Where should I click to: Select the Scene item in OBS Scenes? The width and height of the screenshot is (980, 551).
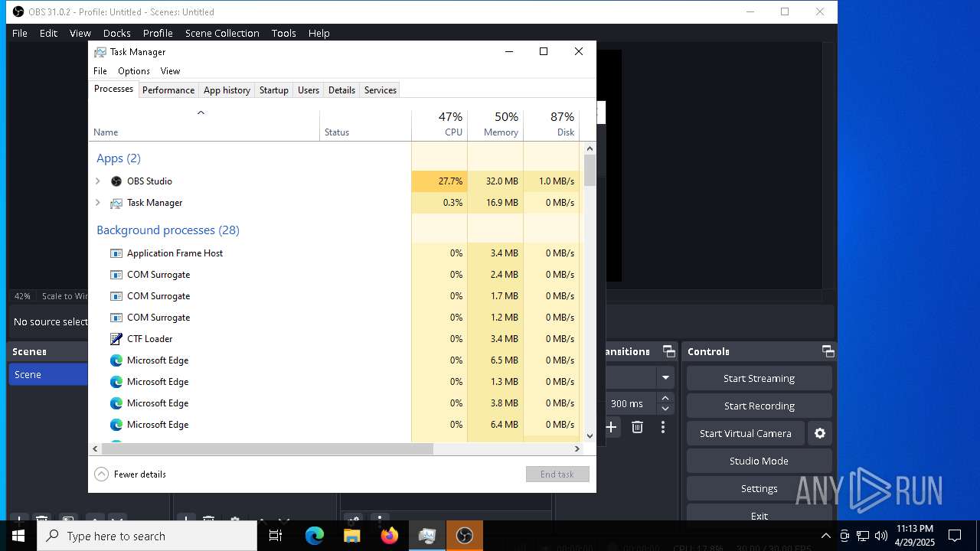48,374
